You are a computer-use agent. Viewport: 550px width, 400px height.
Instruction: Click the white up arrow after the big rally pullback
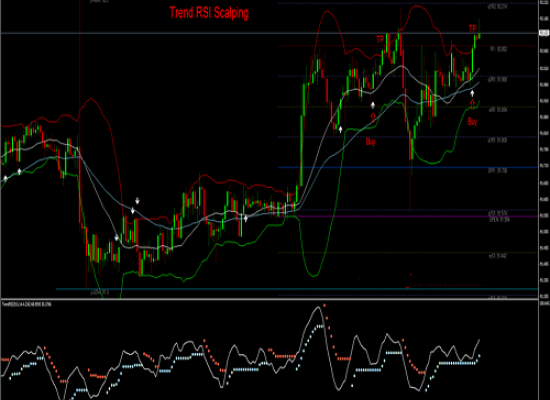(340, 129)
